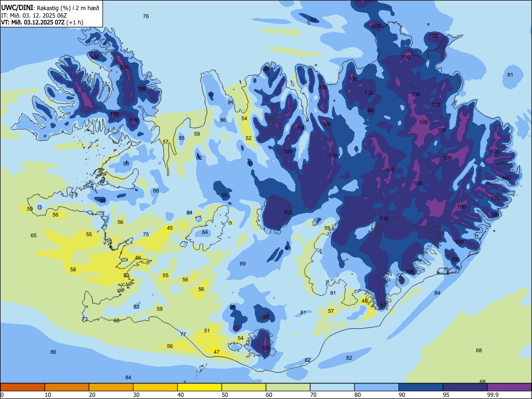The width and height of the screenshot is (532, 399).
Task: Click the humidity value 83 on map
Action: point(136,307)
